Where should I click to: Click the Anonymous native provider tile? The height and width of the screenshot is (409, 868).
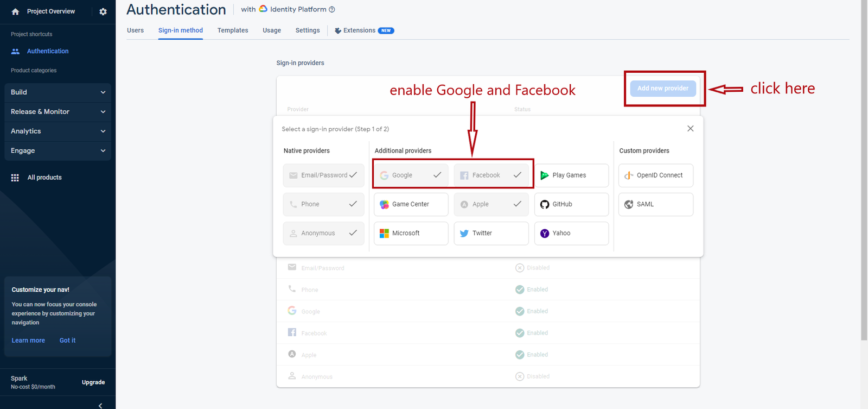coord(323,233)
